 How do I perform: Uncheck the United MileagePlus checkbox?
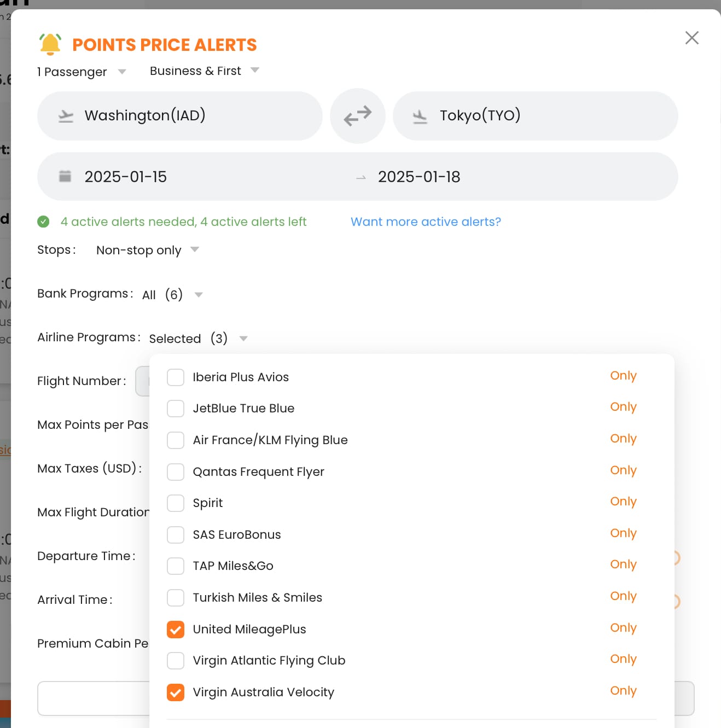click(176, 630)
